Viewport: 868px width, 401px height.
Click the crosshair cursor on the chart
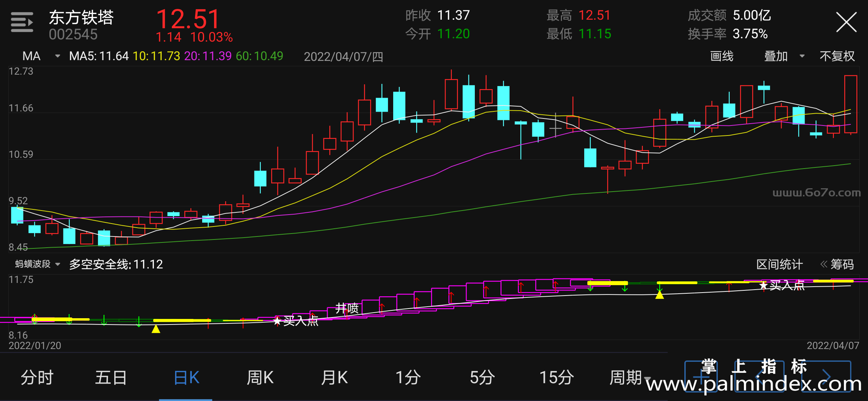click(x=555, y=128)
